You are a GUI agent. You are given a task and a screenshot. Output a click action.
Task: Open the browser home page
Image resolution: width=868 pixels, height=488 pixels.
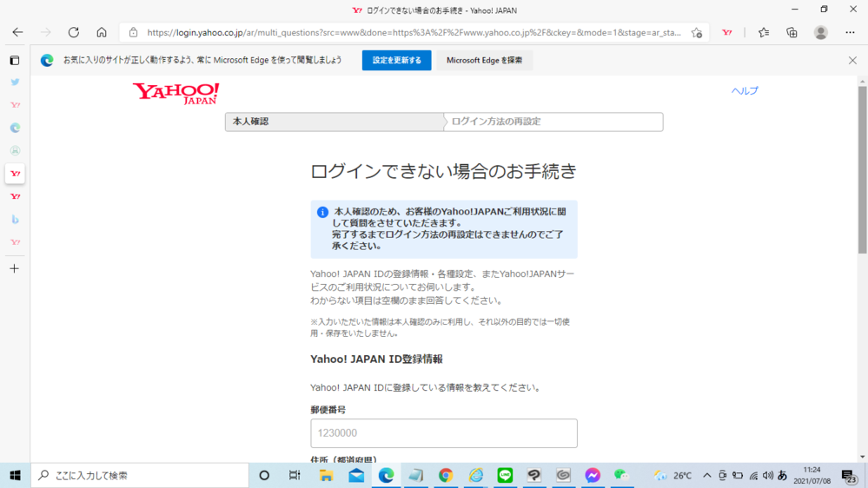(x=102, y=33)
